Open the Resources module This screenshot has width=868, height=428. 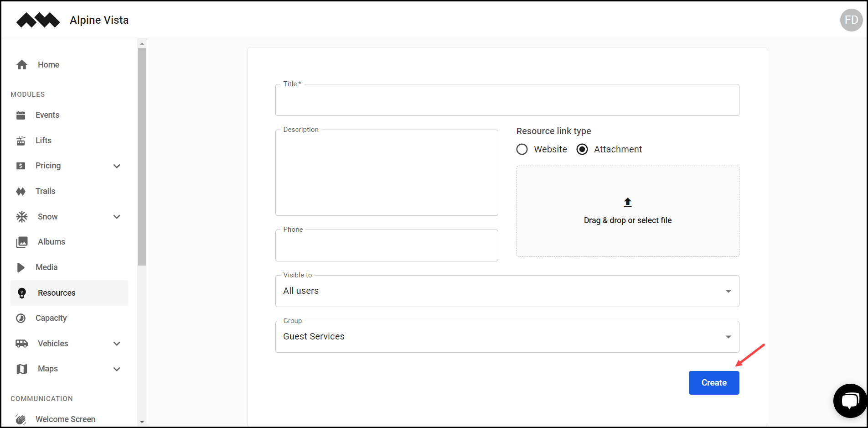tap(69, 293)
